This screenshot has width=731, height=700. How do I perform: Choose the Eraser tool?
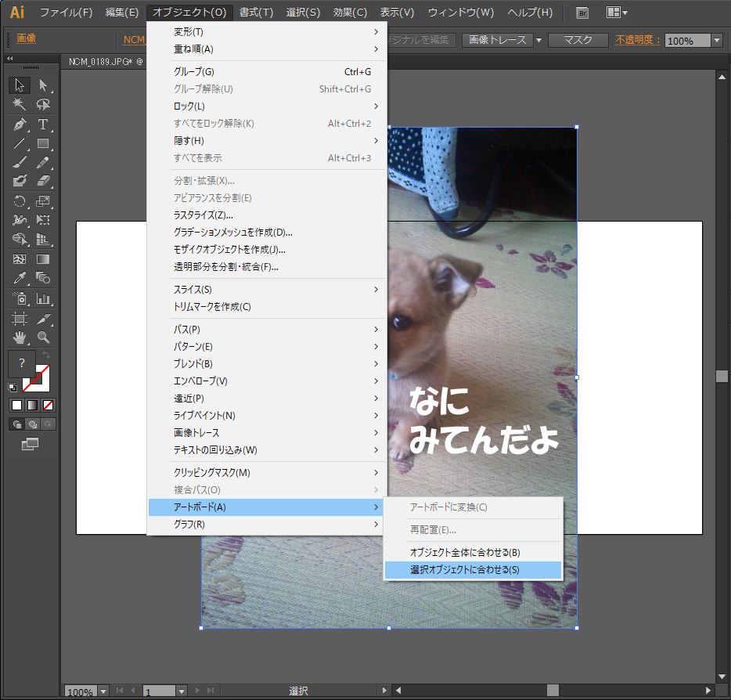[43, 182]
